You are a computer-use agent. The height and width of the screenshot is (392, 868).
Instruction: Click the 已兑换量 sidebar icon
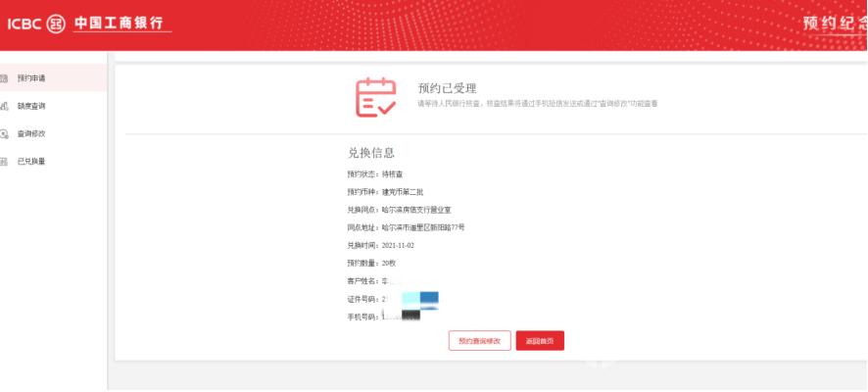click(4, 161)
